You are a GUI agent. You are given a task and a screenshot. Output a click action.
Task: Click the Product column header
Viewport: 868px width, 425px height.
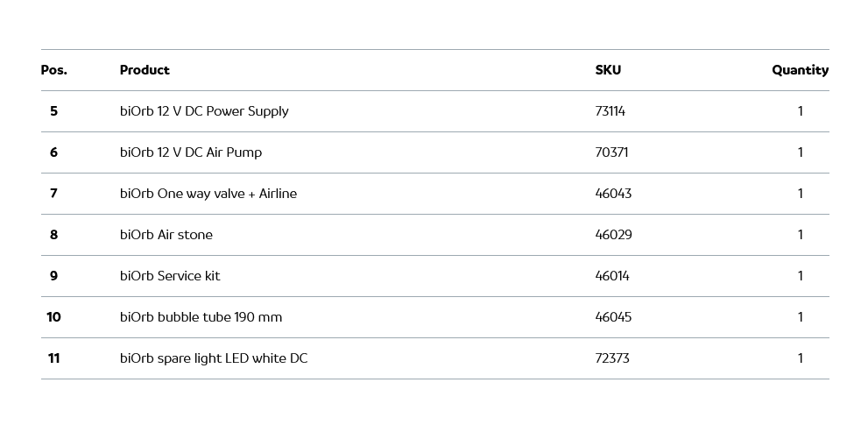[x=145, y=70]
